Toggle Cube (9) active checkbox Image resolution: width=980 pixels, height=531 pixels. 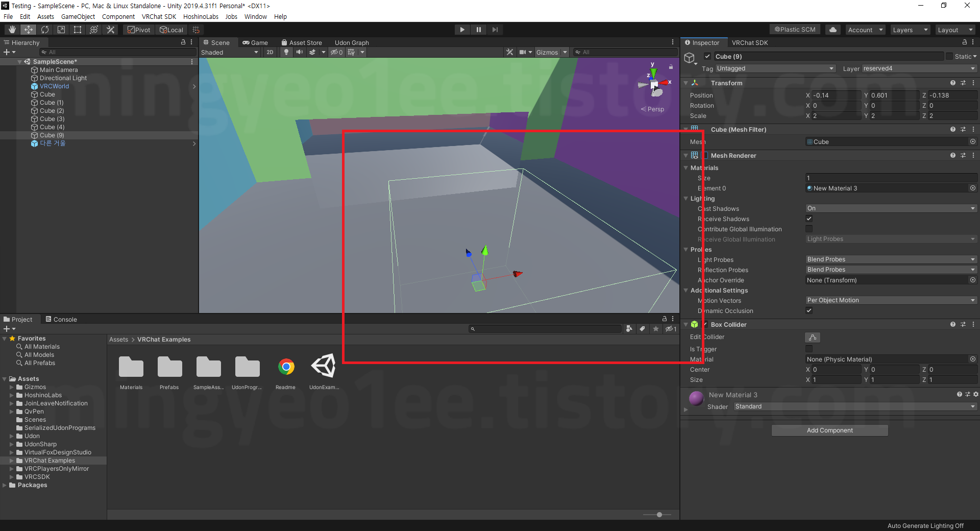click(707, 56)
